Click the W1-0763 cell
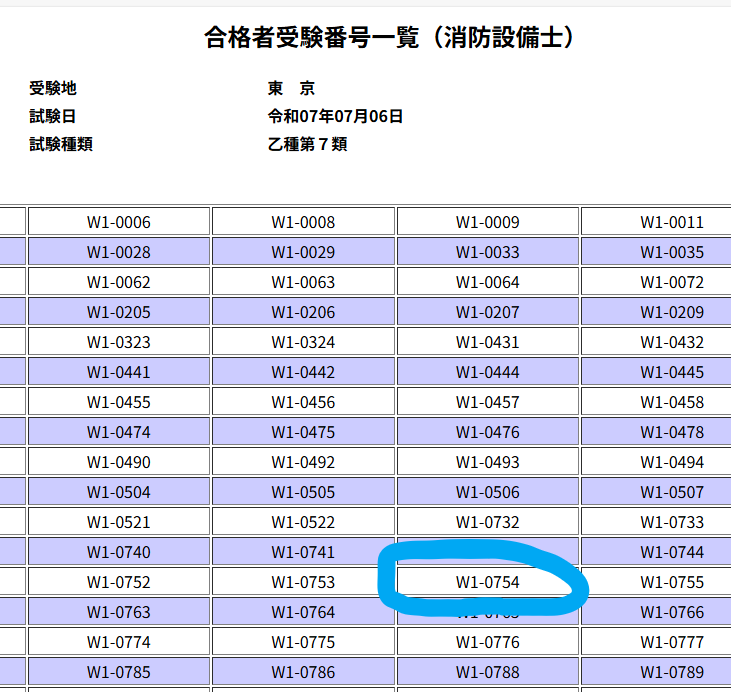Screen dimensions: 731x692 click(119, 612)
